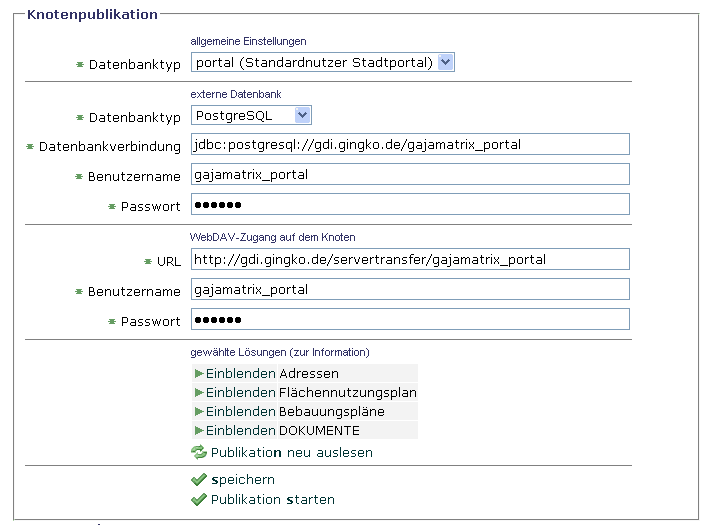Click the green arrow icon before Einblenden DOKUMENTE

point(199,430)
